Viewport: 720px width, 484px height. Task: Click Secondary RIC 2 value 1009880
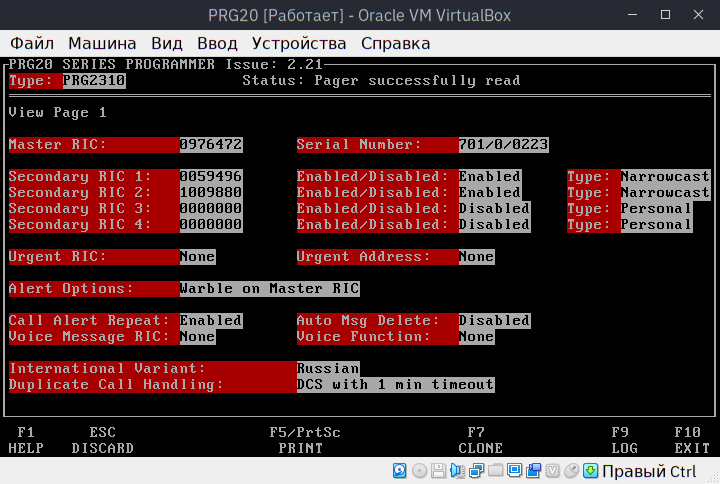[x=211, y=193]
